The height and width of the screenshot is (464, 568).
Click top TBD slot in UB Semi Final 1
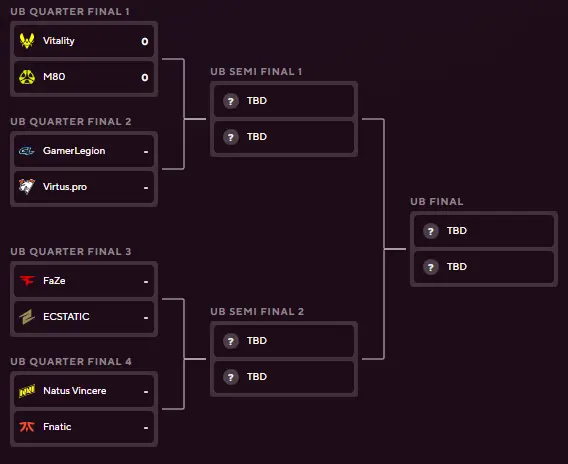tap(284, 101)
